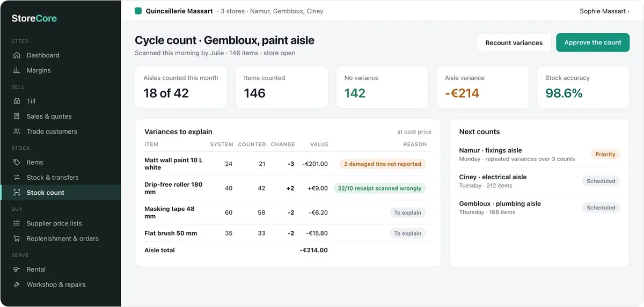The image size is (644, 307).
Task: Click the -€214.00 aisle total value
Action: [x=314, y=250]
